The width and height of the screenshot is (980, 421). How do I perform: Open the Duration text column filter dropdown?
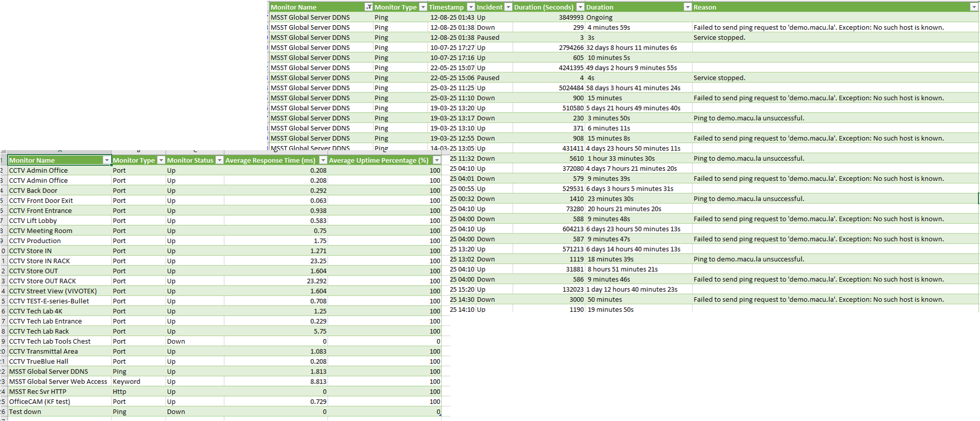[x=687, y=7]
